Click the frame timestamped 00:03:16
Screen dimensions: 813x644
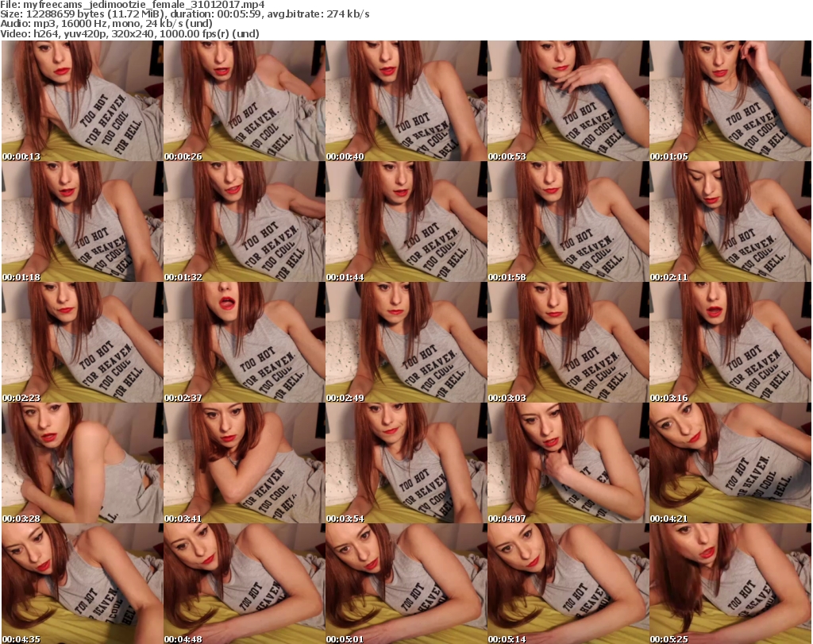tap(730, 342)
